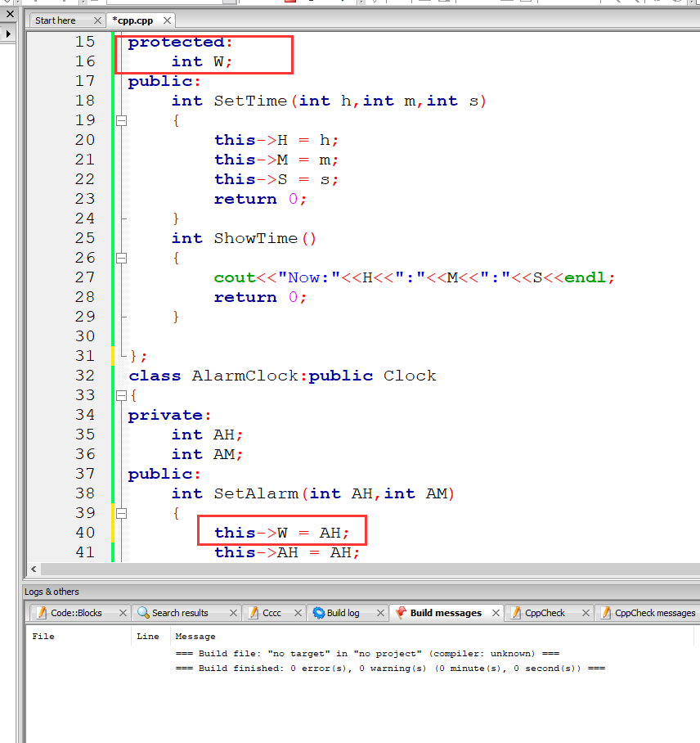Viewport: 700px width, 743px height.
Task: Click the Line column header
Action: (148, 636)
